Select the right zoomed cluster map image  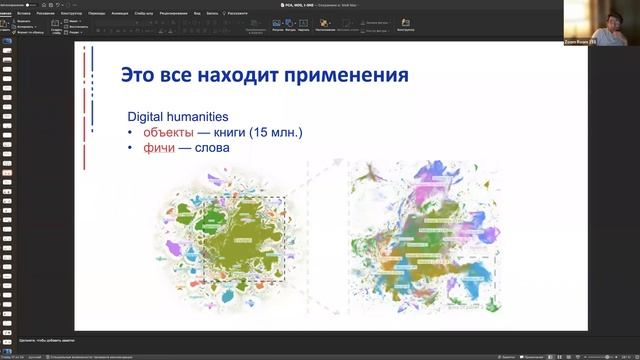click(x=425, y=237)
